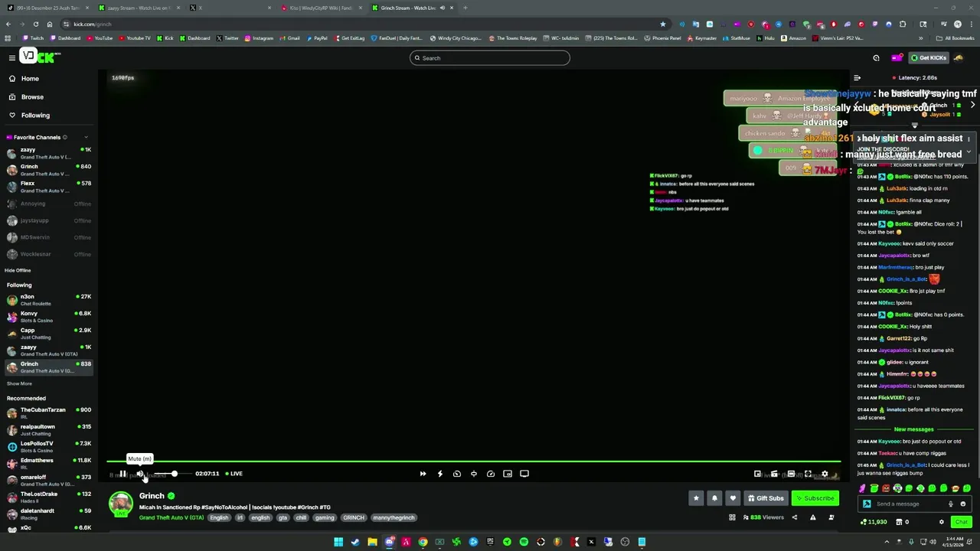Screen dimensions: 980x551
Task: Click the report warning triangle icon
Action: pos(812,517)
